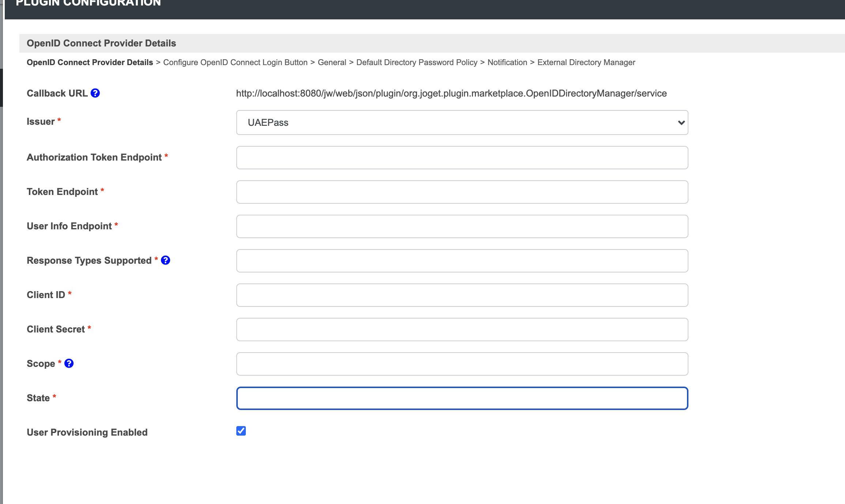845x504 pixels.
Task: Open Default Directory Password Policy section
Action: (x=417, y=63)
